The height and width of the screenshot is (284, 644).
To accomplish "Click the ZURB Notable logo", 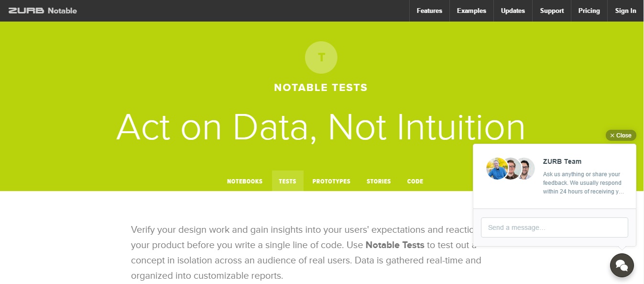I will coord(43,11).
